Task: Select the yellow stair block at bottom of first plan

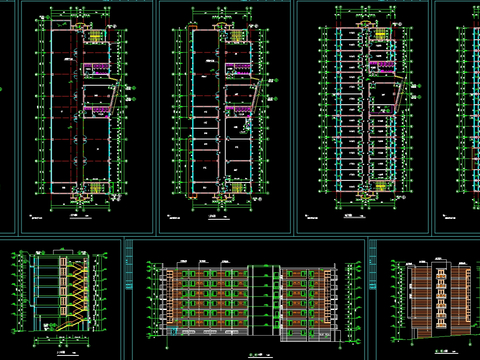Action: pyautogui.click(x=95, y=187)
